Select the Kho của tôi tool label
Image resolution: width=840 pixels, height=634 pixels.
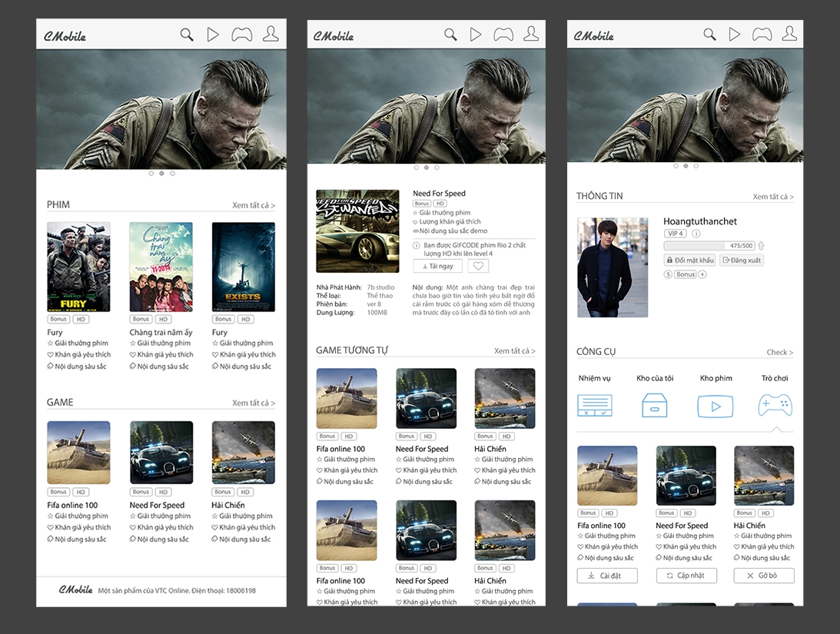[655, 378]
